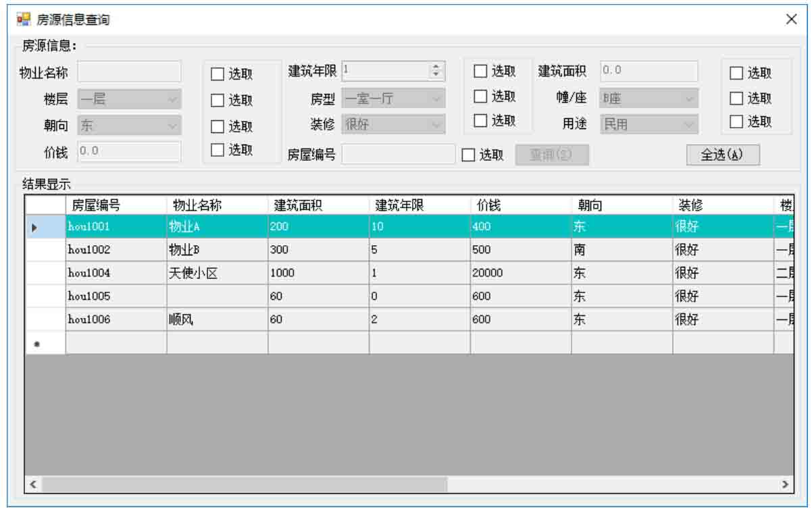Open the 用途 dropdown showing 民用
Screen dimensions: 812x512
(x=649, y=124)
